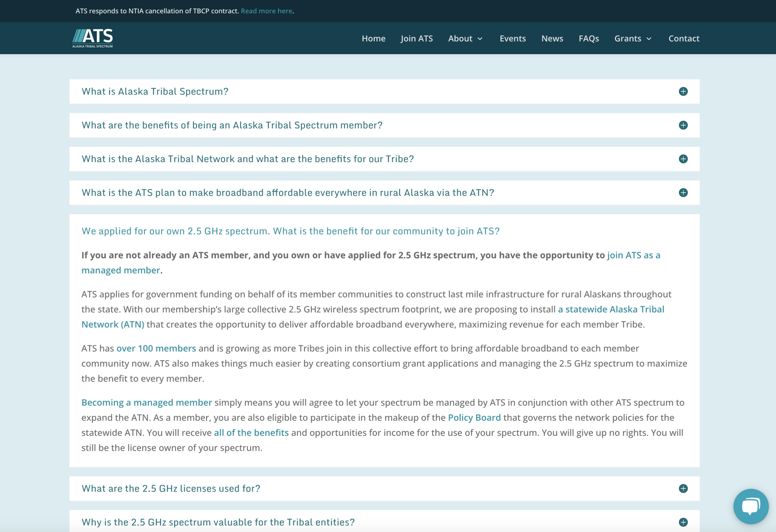Click the ATS Alaska Tribal Spectrum logo
The height and width of the screenshot is (532, 776).
click(93, 38)
